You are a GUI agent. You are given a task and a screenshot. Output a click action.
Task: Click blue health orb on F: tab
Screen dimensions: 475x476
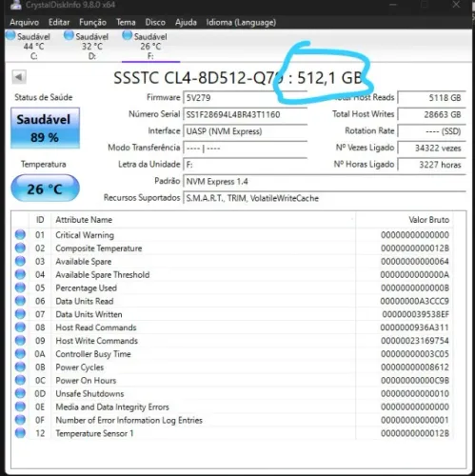click(x=127, y=35)
